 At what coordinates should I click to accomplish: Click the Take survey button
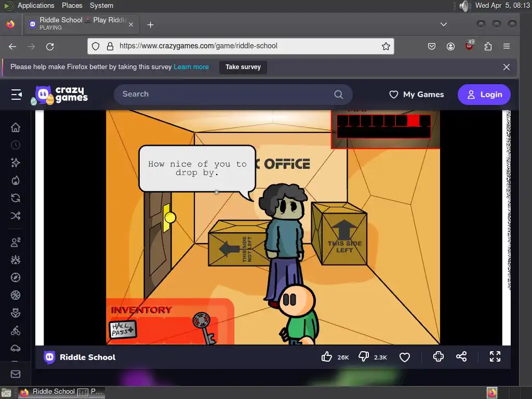(x=243, y=67)
